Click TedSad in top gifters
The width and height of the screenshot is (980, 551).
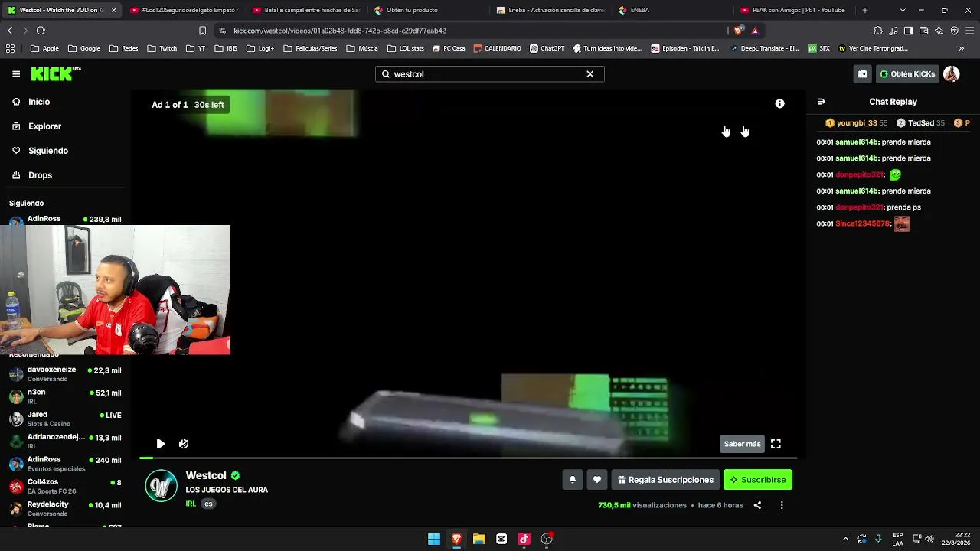tap(920, 123)
